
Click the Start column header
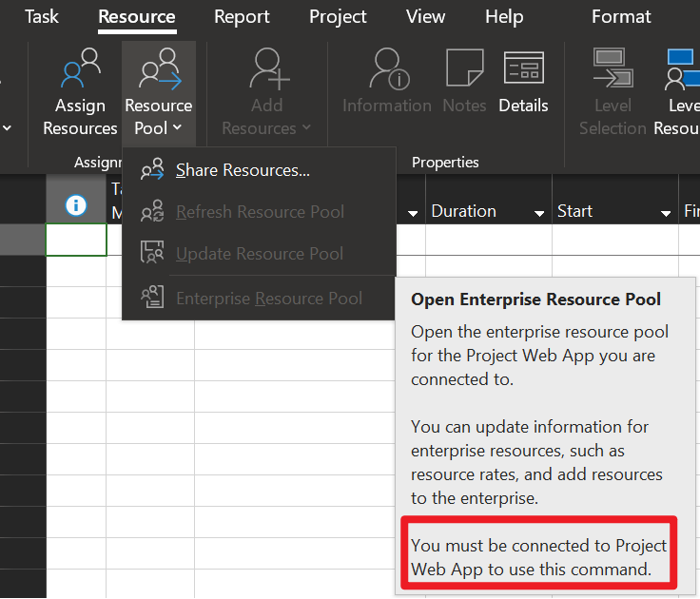[x=614, y=199]
